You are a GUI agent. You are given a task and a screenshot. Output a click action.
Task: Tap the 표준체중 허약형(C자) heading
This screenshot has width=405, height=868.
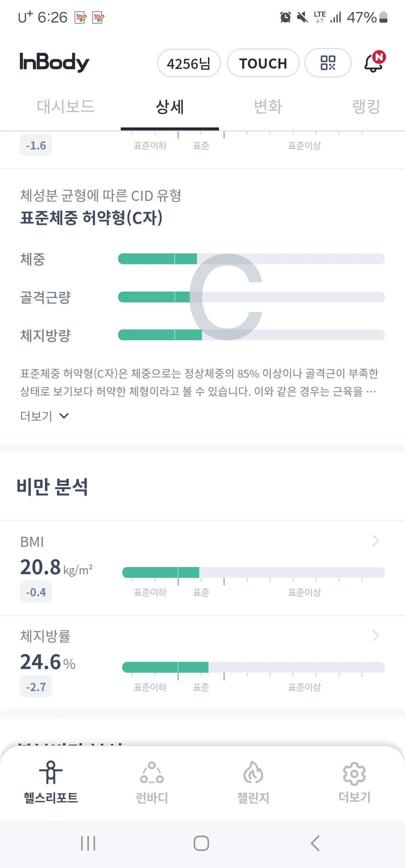(91, 218)
